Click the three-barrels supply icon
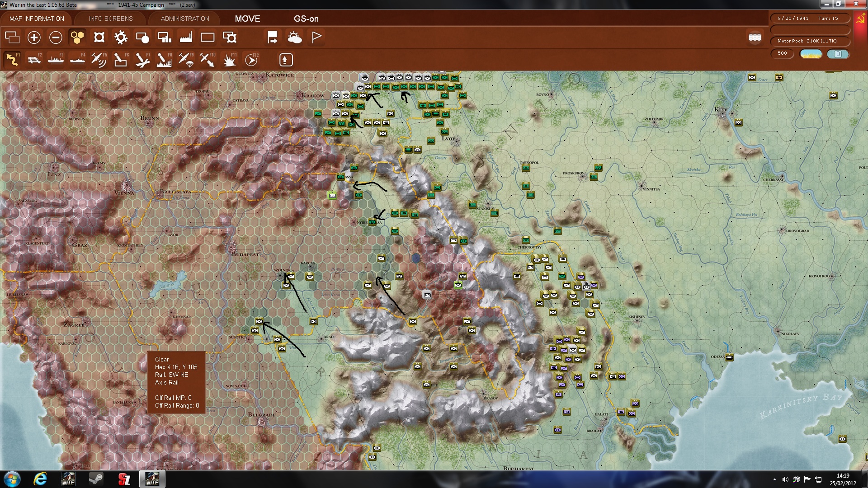Viewport: 868px width, 488px height. pyautogui.click(x=755, y=38)
